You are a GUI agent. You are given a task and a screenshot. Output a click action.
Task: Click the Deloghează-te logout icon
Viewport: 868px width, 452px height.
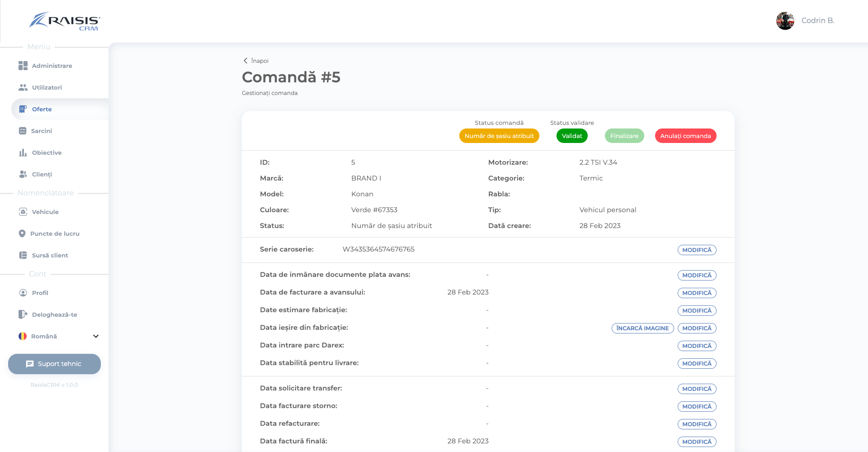(23, 314)
